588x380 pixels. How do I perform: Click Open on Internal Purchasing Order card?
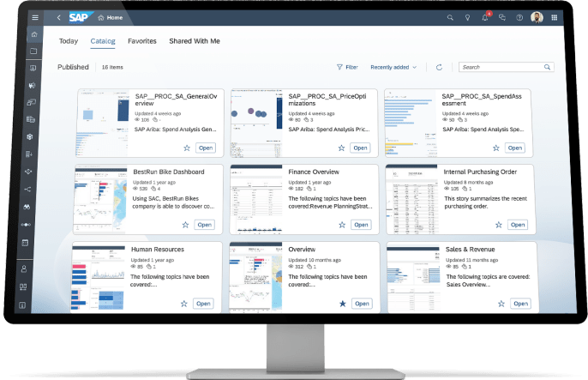coord(518,225)
